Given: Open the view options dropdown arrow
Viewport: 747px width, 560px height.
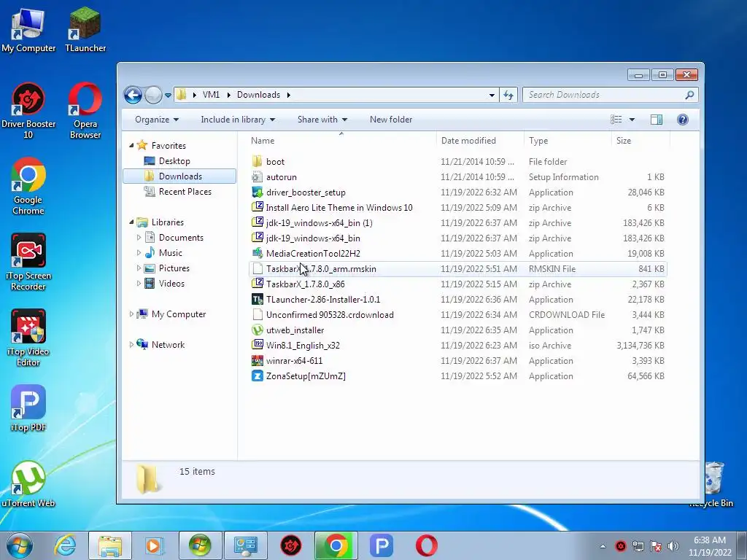Looking at the screenshot, I should click(632, 120).
